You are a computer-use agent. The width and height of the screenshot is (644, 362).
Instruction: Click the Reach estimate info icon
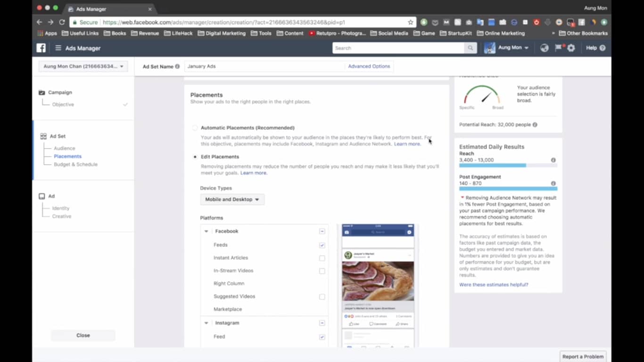click(x=553, y=160)
